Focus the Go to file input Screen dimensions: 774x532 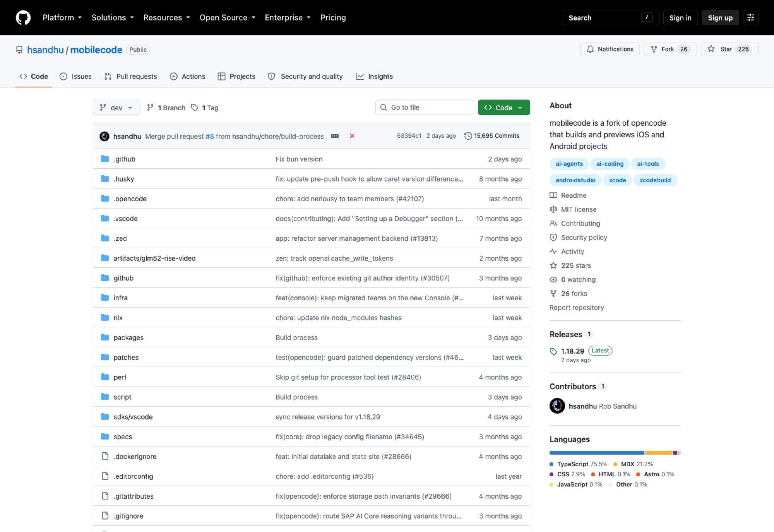coord(425,108)
